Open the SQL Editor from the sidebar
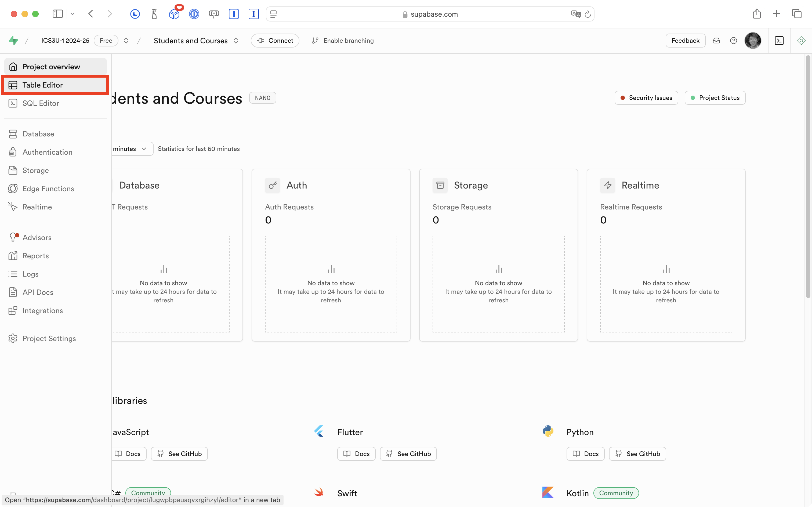Screen dimensions: 812x507 [x=41, y=103]
